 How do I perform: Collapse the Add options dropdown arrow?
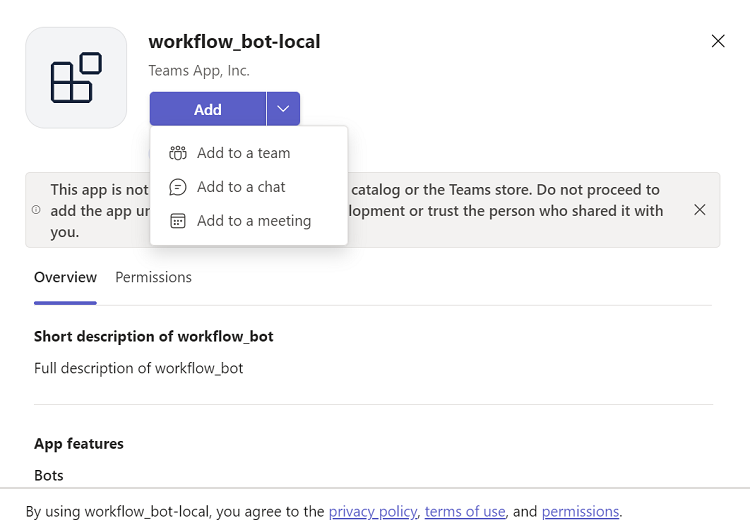coord(283,109)
